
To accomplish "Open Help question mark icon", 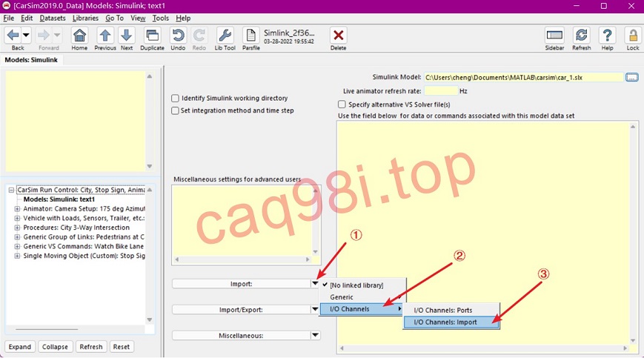I will 607,36.
